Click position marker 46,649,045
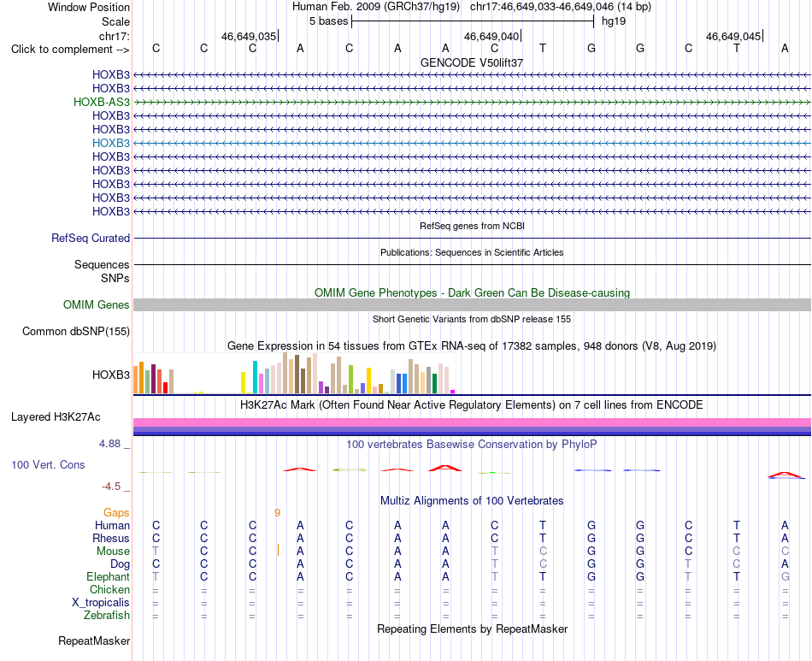This screenshot has width=812, height=661. (x=733, y=36)
